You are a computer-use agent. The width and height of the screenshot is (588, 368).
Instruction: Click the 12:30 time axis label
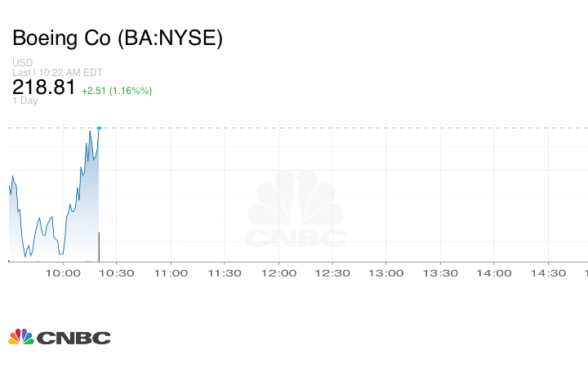click(332, 273)
